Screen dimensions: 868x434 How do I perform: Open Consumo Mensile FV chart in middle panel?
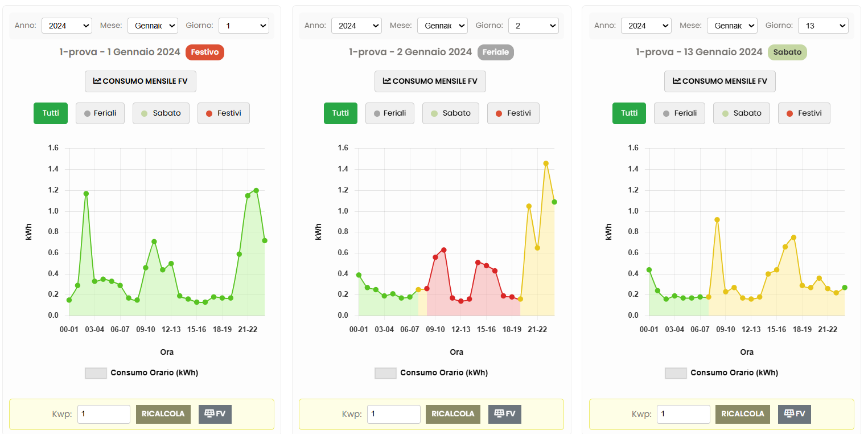[x=430, y=81]
